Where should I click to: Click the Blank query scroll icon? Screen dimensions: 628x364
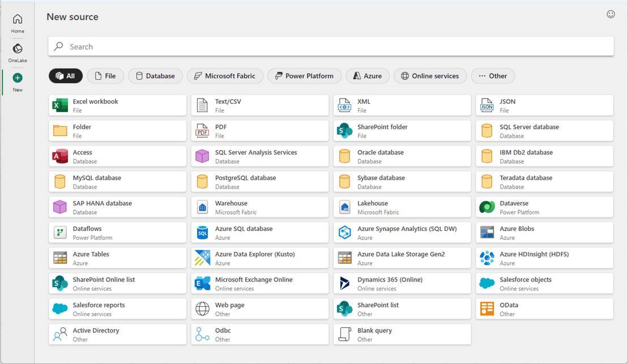pos(344,334)
